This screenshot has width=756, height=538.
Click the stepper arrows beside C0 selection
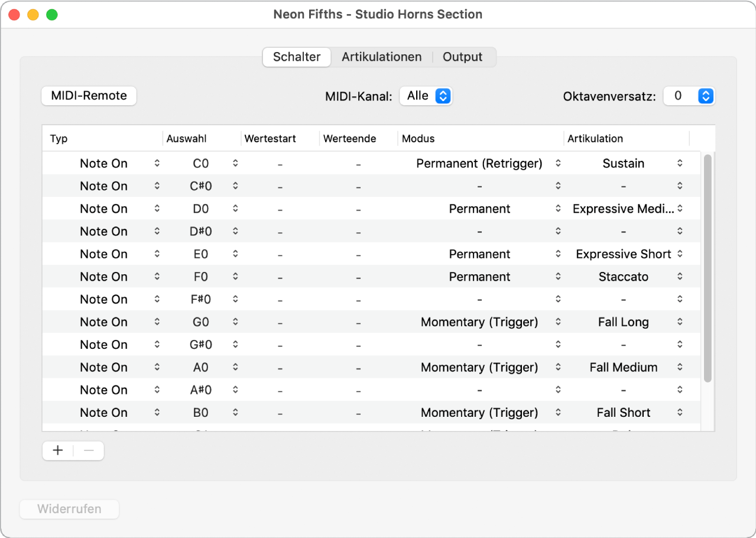pos(235,163)
